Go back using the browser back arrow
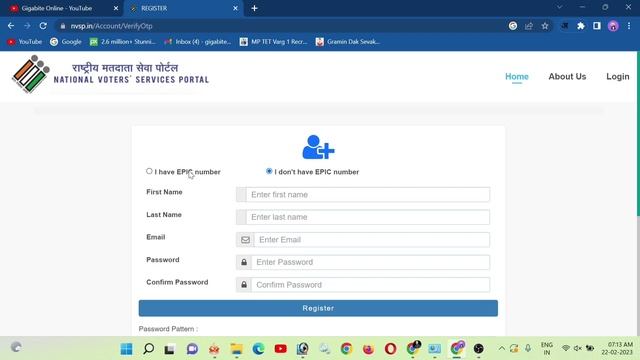This screenshot has height=360, width=640. 11,26
